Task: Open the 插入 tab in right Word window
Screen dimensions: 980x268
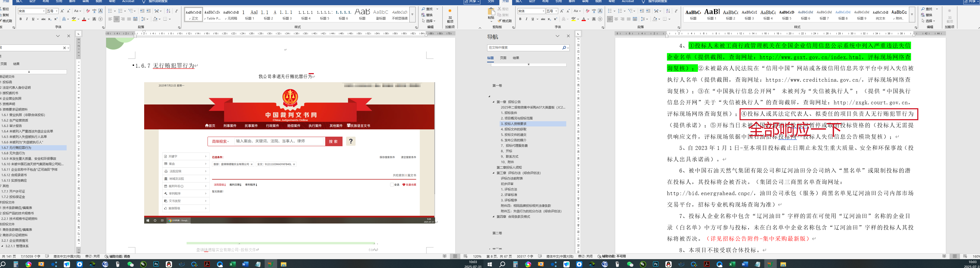Action: point(519,2)
